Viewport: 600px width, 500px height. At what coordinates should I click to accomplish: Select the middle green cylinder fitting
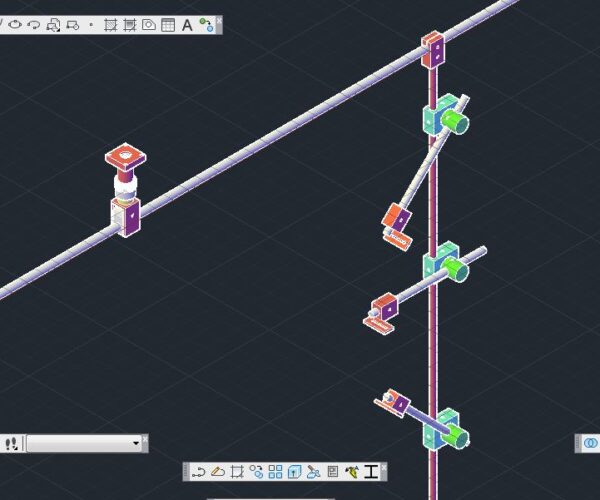455,269
